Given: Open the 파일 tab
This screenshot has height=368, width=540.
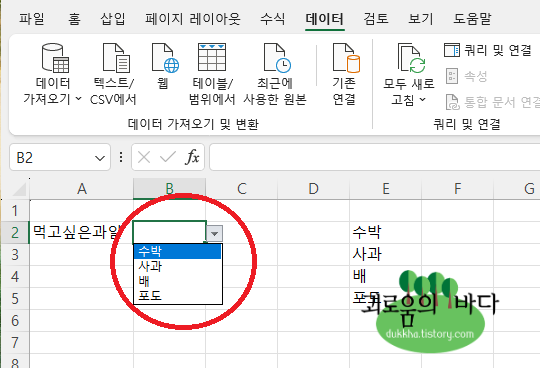Looking at the screenshot, I should [31, 19].
